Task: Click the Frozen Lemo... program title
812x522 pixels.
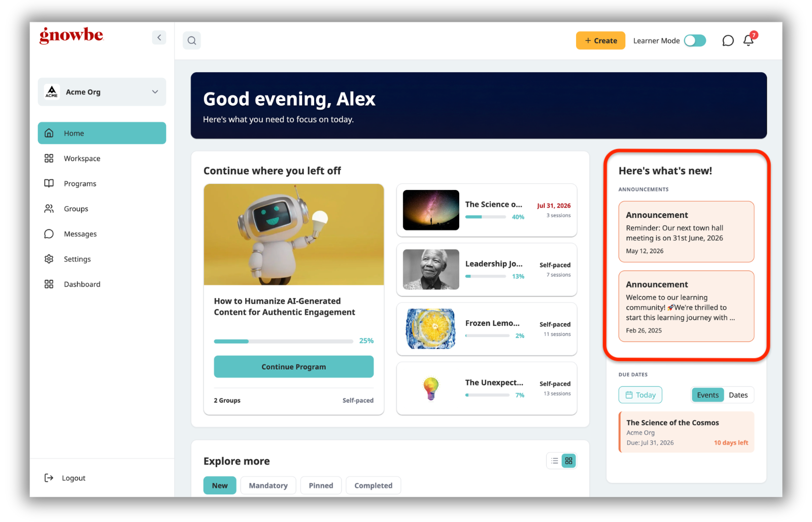Action: [492, 323]
